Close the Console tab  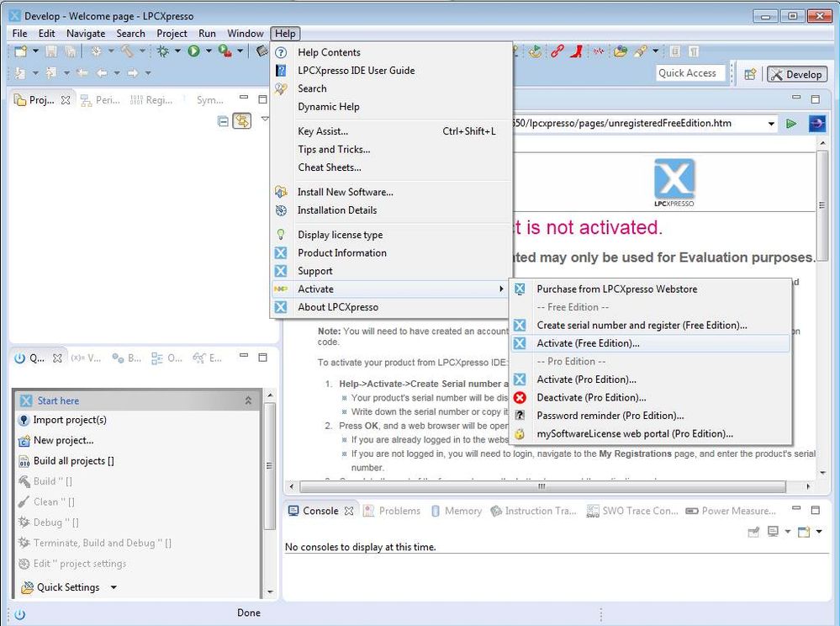(x=349, y=511)
